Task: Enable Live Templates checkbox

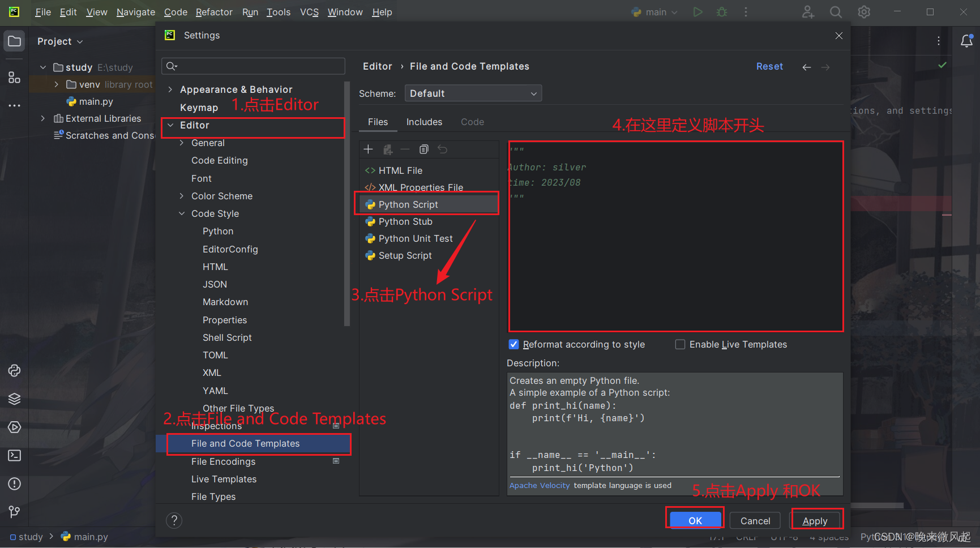Action: [x=680, y=344]
